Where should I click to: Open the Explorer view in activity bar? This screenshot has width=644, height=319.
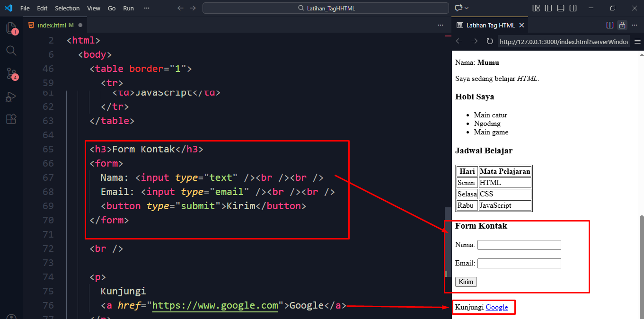11,28
